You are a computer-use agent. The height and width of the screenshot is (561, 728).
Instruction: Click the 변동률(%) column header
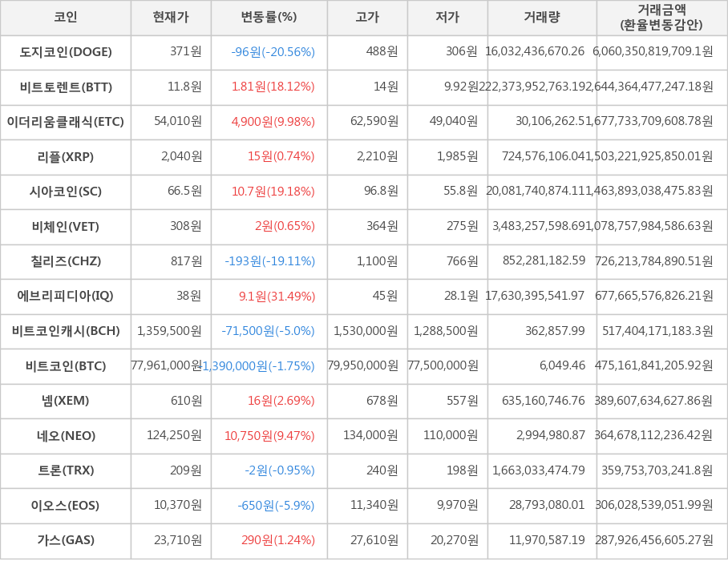click(269, 17)
